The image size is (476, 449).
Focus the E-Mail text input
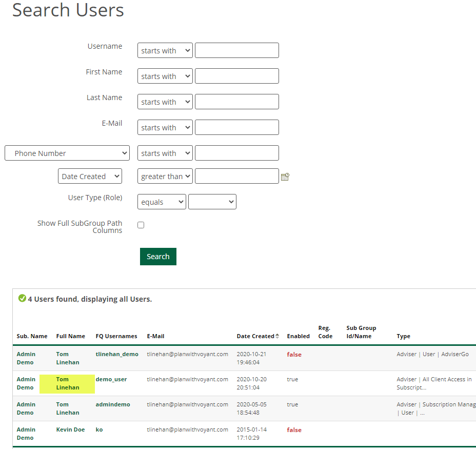point(237,127)
